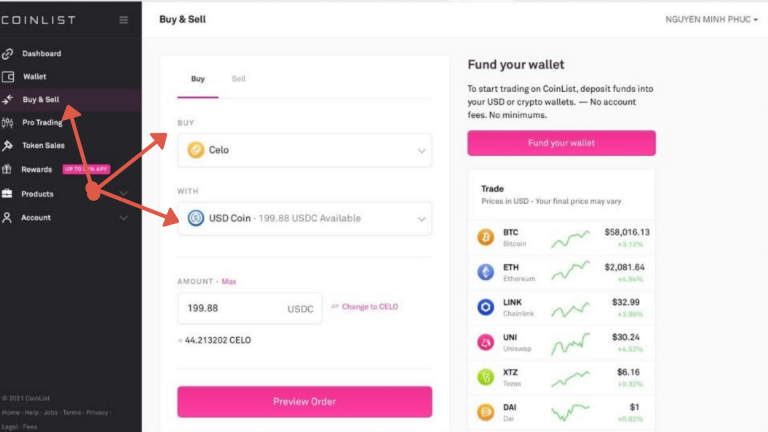Image resolution: width=768 pixels, height=432 pixels.
Task: Select the Ethereum ETH coin icon
Action: [x=486, y=272]
